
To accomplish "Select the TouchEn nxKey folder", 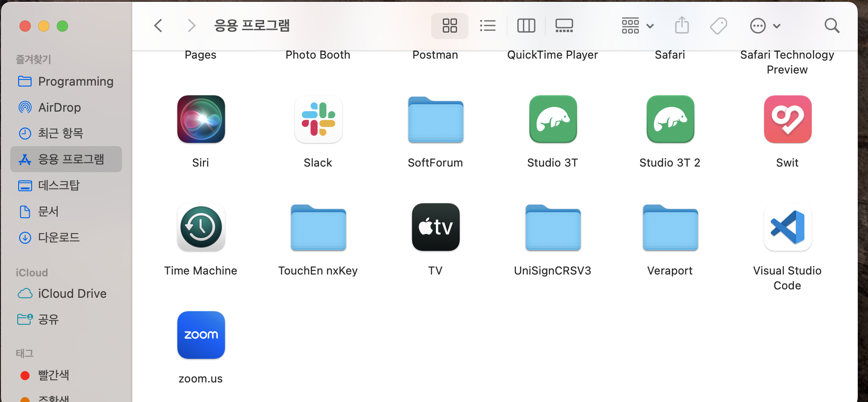I will coord(318,228).
